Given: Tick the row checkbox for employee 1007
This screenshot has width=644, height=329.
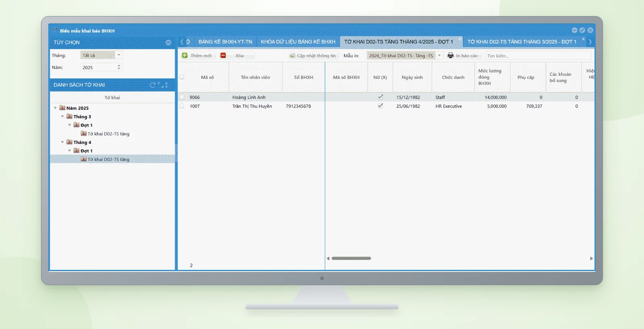Looking at the screenshot, I should (182, 106).
